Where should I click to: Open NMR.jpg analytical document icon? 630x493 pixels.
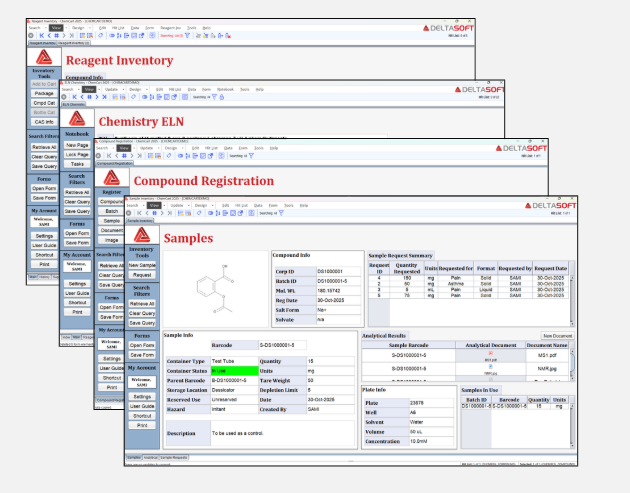tap(491, 367)
